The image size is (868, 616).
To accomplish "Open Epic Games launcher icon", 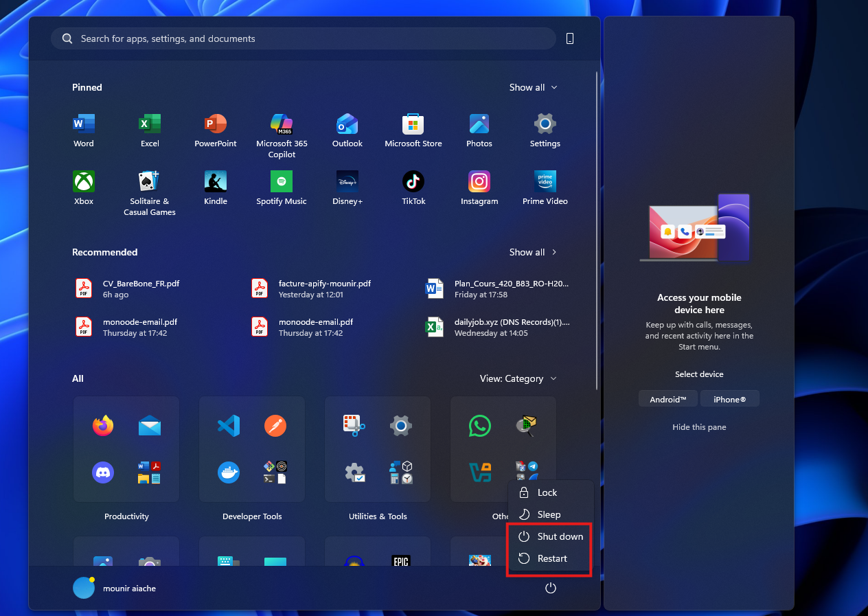I will click(401, 561).
